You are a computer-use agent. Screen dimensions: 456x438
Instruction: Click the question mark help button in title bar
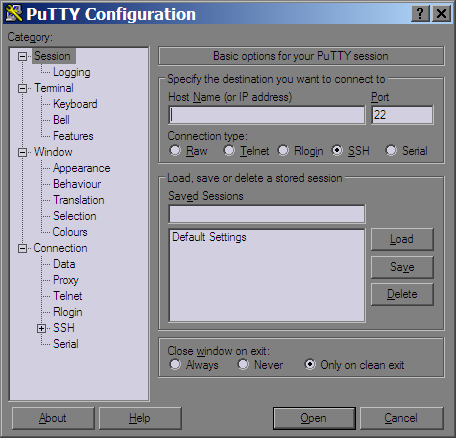pyautogui.click(x=420, y=14)
